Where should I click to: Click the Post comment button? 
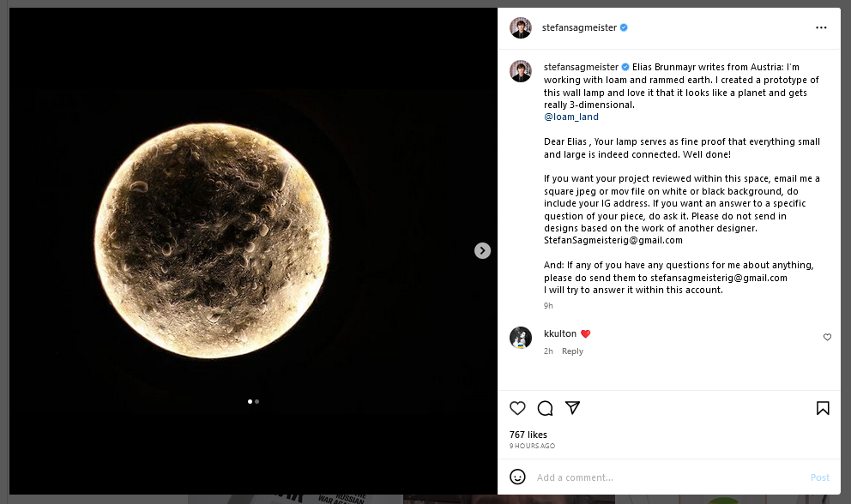point(819,477)
